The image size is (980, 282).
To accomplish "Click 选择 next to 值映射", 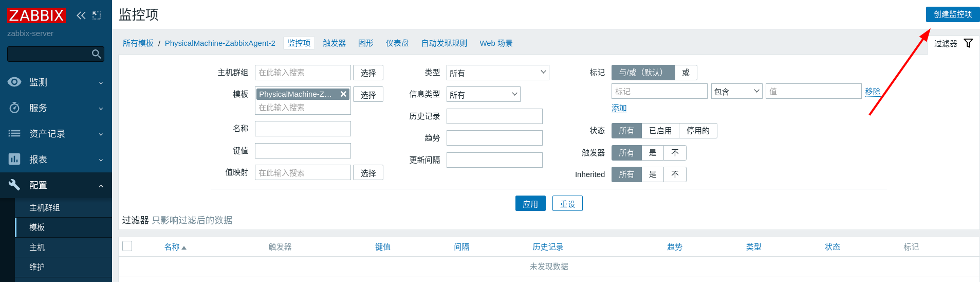I will pos(368,172).
